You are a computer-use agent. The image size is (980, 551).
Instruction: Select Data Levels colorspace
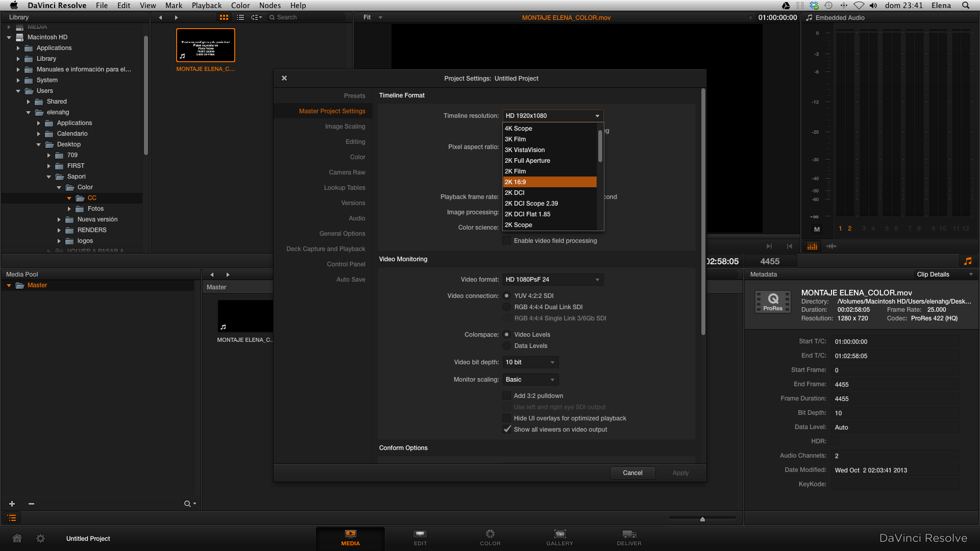(507, 346)
